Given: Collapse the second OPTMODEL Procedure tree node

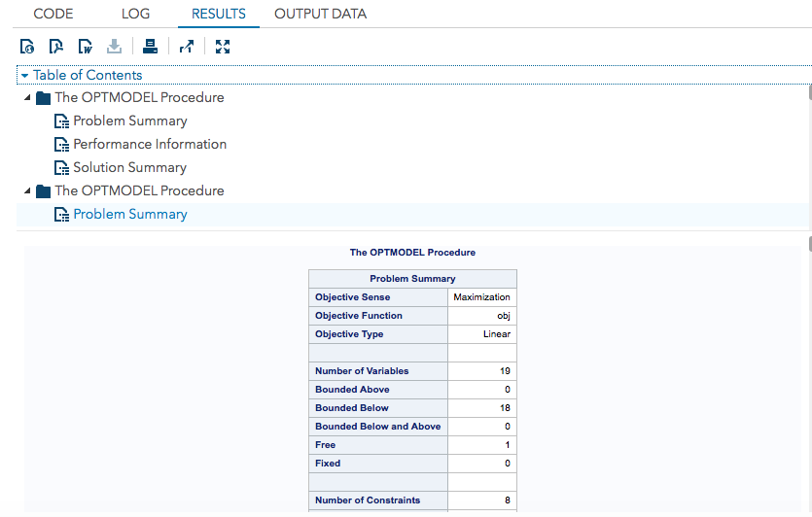Looking at the screenshot, I should click(x=27, y=191).
